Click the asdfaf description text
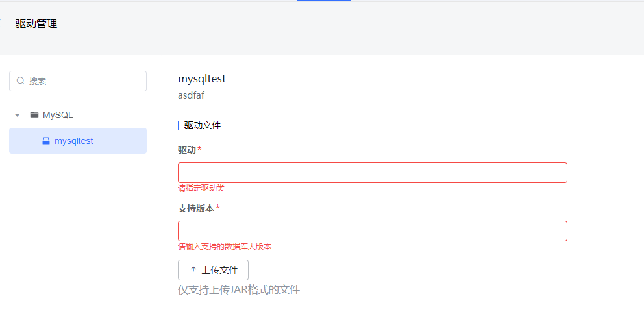Image resolution: width=644 pixels, height=329 pixels. 191,95
